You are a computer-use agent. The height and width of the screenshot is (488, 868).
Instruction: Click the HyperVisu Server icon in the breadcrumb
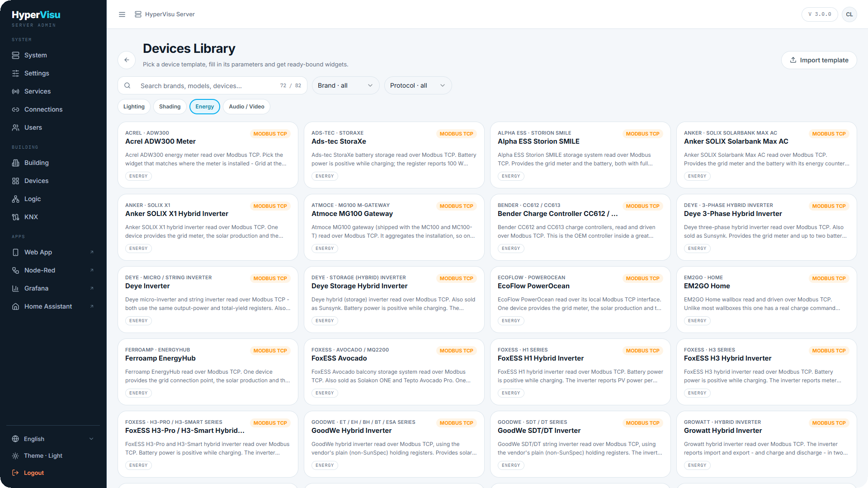pos(138,14)
